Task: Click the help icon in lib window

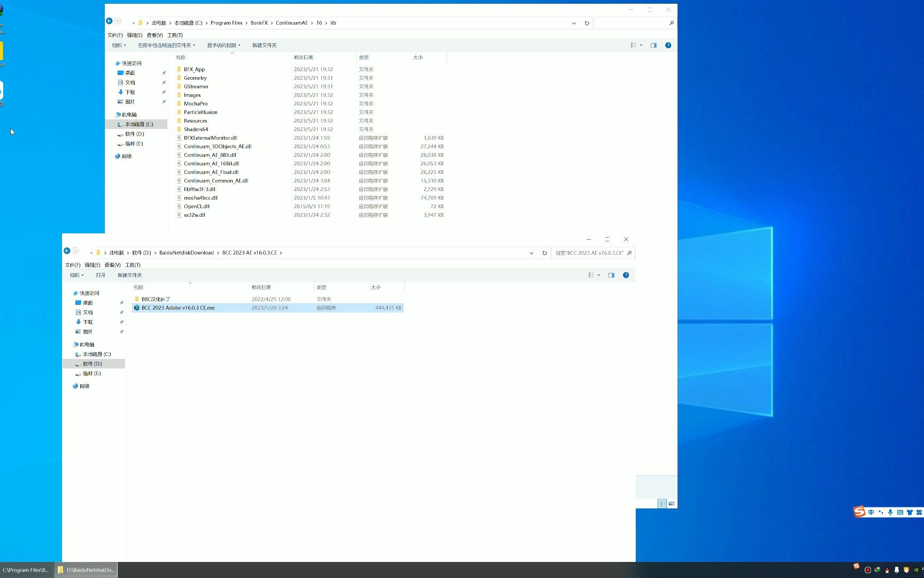Action: 668,45
